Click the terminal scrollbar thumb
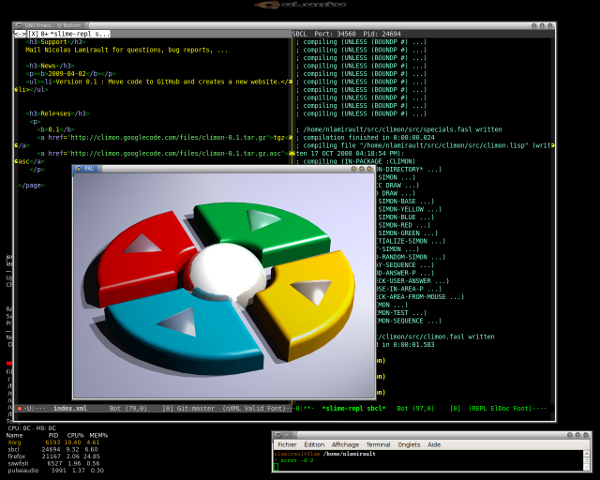 click(586, 460)
